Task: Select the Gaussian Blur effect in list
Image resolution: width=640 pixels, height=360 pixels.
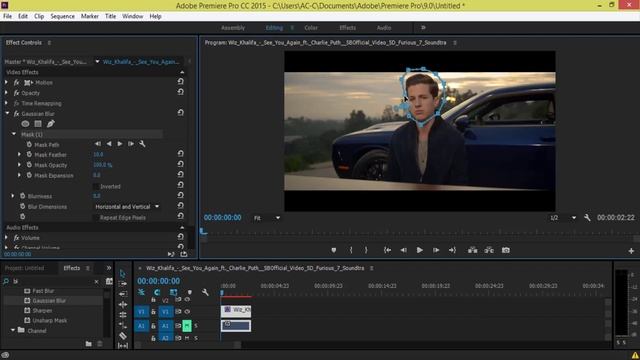Action: coord(49,300)
